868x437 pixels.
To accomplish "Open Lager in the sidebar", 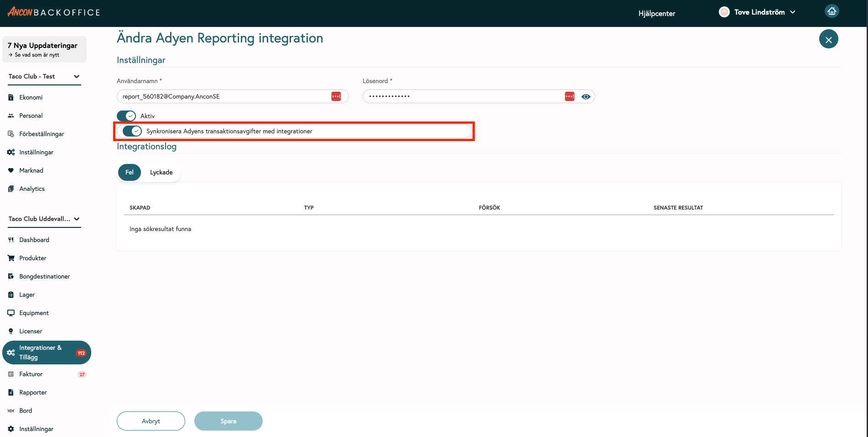I will (27, 295).
